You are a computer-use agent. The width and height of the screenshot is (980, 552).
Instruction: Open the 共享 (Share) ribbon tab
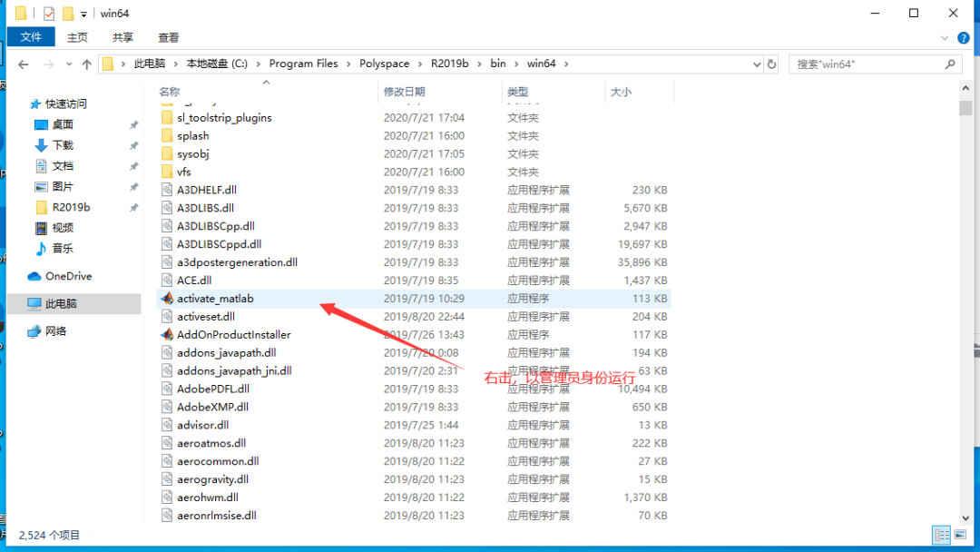pos(123,37)
